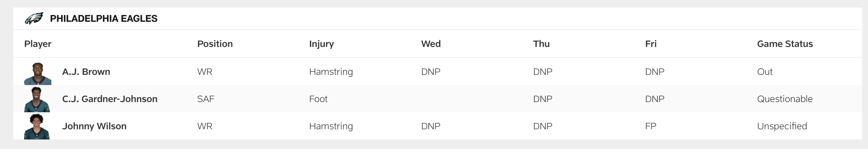Open C.J. Gardner-Johnson player link
The image size is (868, 149).
[110, 99]
